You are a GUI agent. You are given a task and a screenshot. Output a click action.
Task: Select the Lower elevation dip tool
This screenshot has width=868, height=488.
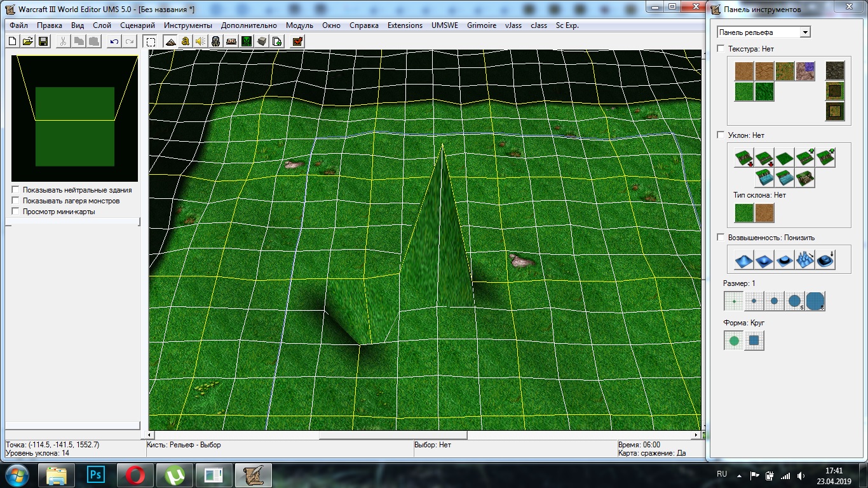(764, 259)
